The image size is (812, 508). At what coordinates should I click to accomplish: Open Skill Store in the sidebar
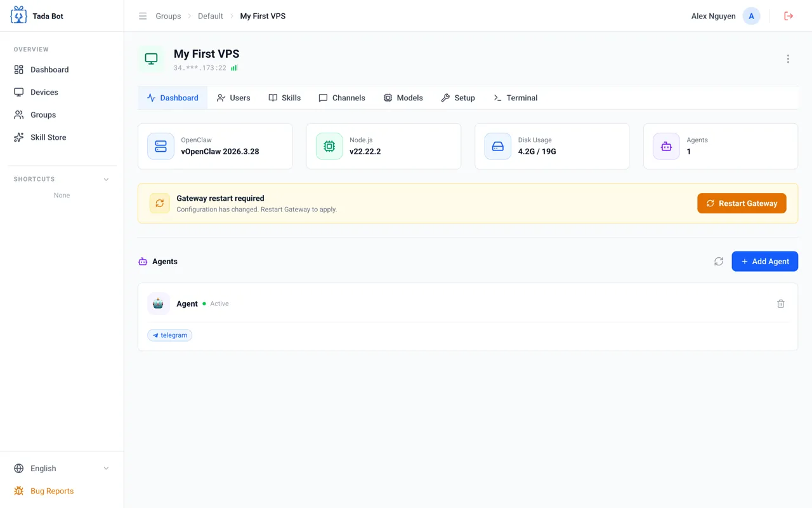pyautogui.click(x=62, y=137)
